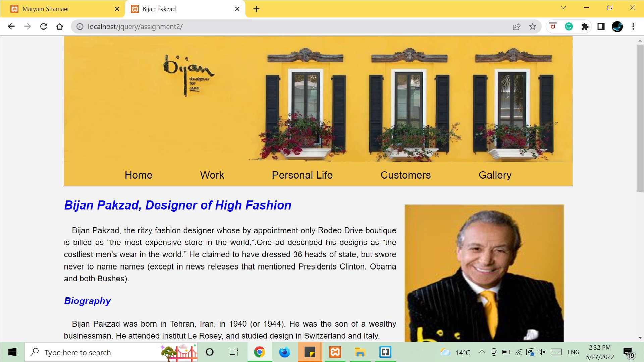Open a new browser tab
644x362 pixels.
(257, 9)
